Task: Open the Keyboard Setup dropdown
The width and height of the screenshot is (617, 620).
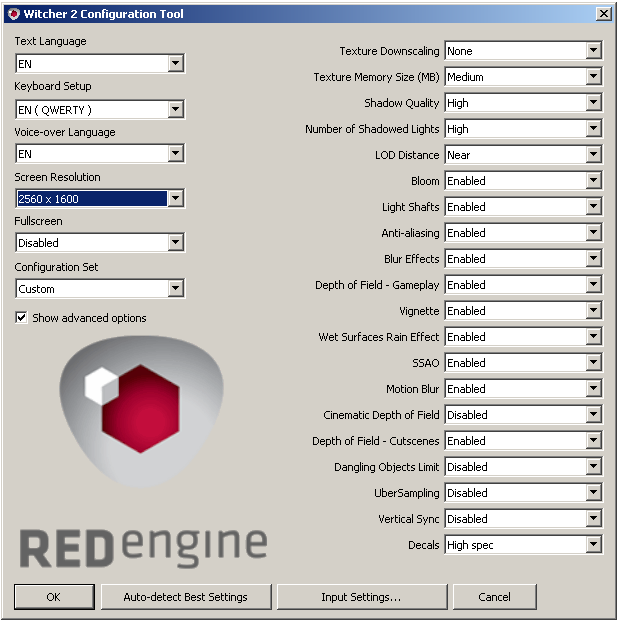Action: coord(100,110)
